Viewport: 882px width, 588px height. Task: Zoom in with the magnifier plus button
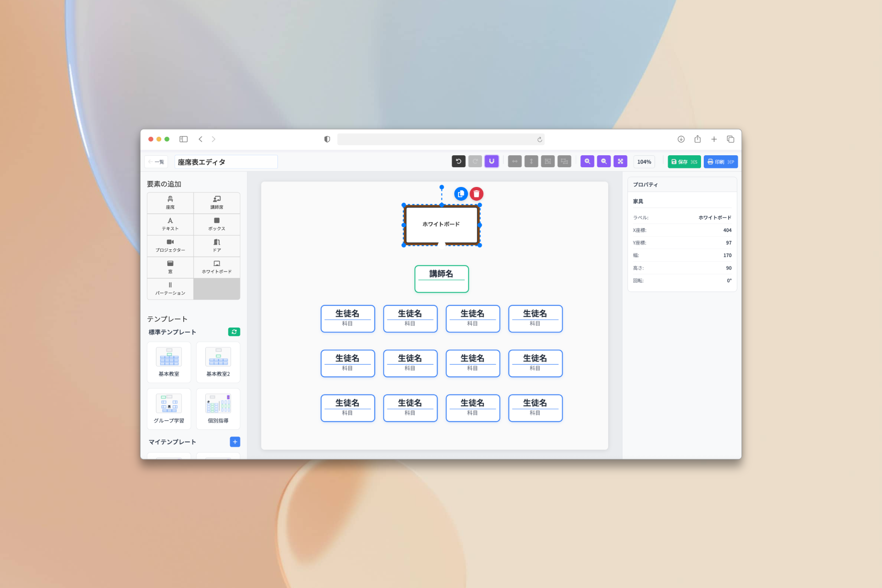tap(587, 161)
